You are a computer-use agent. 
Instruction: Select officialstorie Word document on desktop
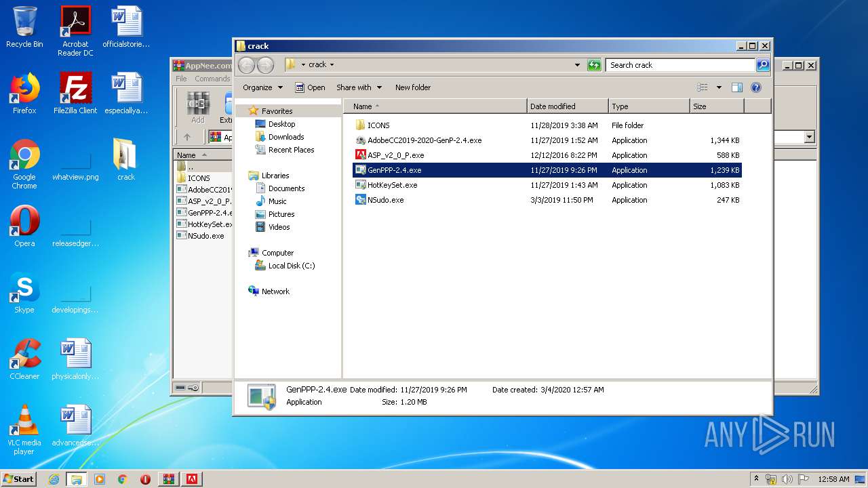click(x=126, y=27)
